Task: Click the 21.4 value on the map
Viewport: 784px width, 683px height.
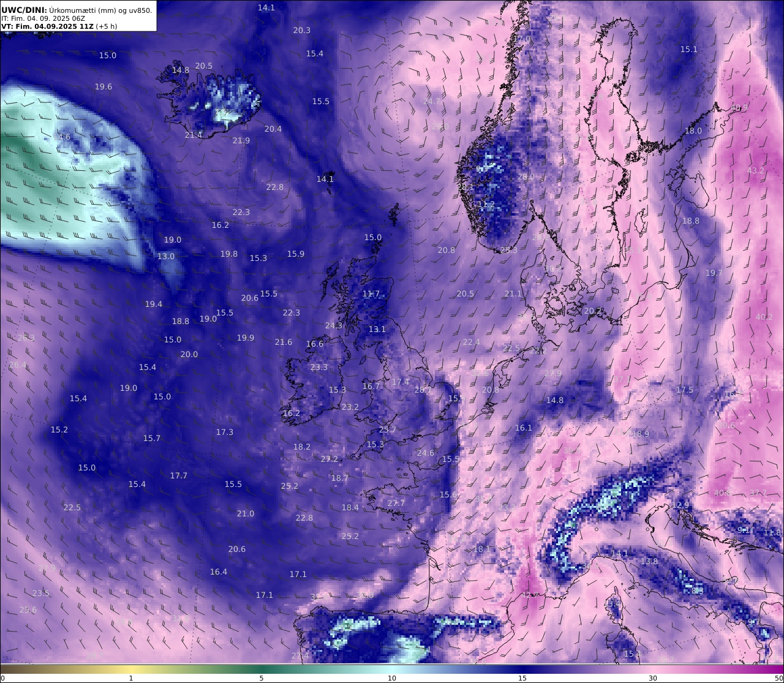Action: coord(194,135)
